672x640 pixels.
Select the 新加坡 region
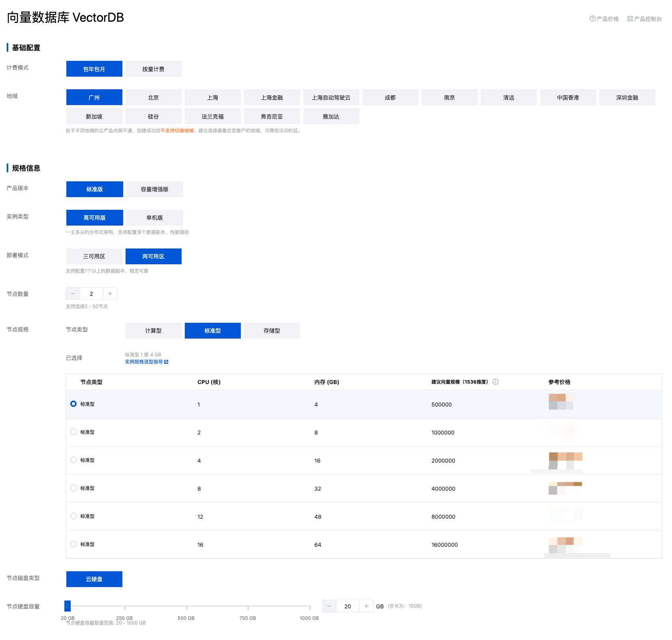tap(94, 117)
